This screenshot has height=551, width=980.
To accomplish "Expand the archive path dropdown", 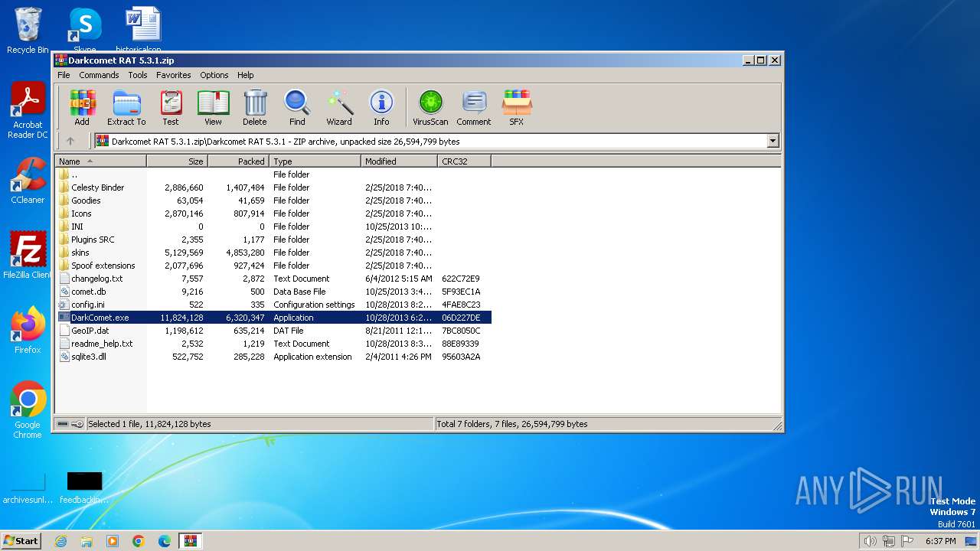I will click(x=773, y=141).
